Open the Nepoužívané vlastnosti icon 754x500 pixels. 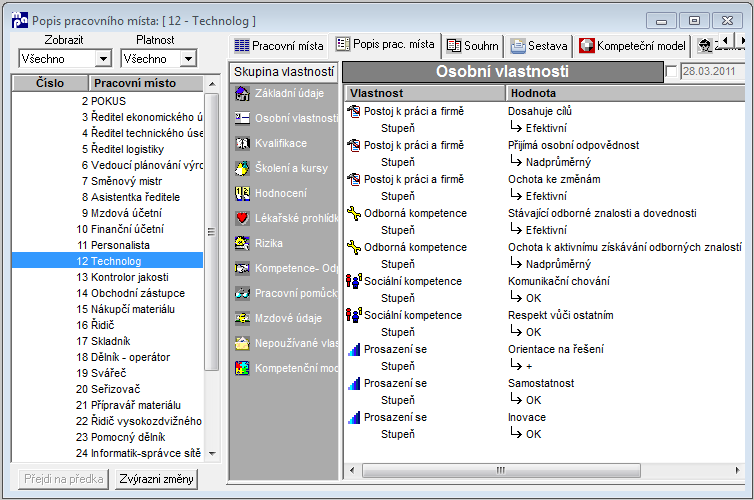(242, 343)
